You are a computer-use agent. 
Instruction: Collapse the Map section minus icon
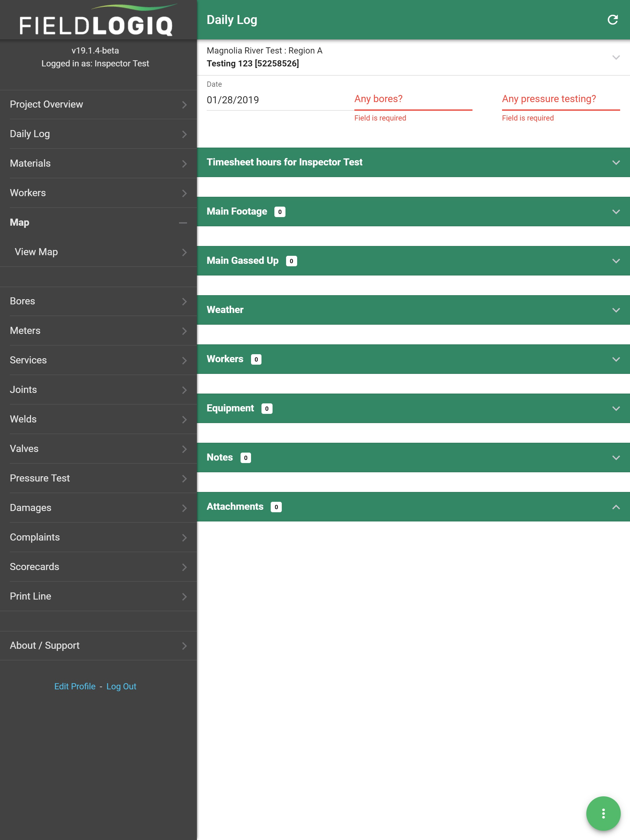coord(183,223)
